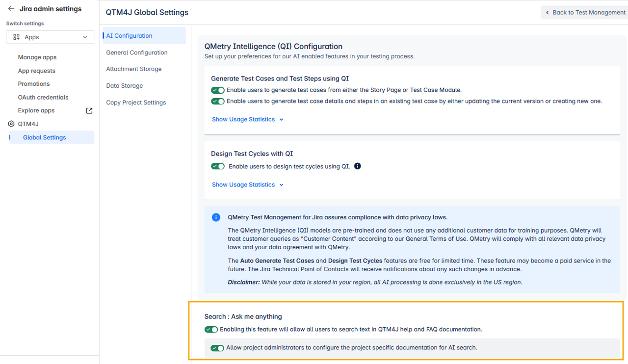Click the back arrow beside Jira admin settings
This screenshot has width=628, height=364.
coord(11,8)
